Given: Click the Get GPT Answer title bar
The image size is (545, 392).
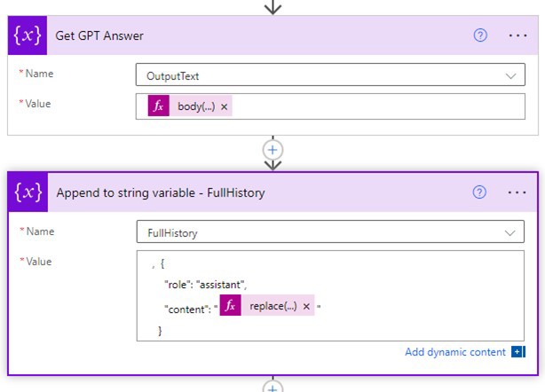Looking at the screenshot, I should click(266, 36).
